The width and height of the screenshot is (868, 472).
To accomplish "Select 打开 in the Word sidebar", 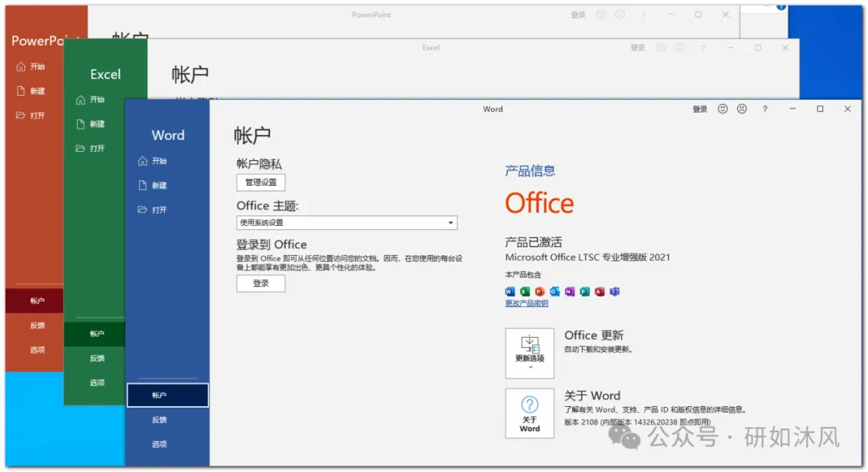I will pyautogui.click(x=153, y=209).
